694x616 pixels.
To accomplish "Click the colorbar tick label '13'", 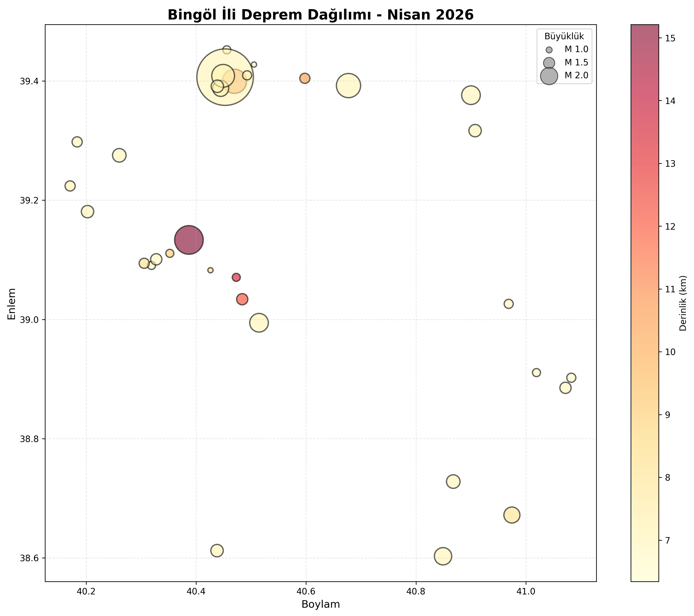I will pos(670,164).
